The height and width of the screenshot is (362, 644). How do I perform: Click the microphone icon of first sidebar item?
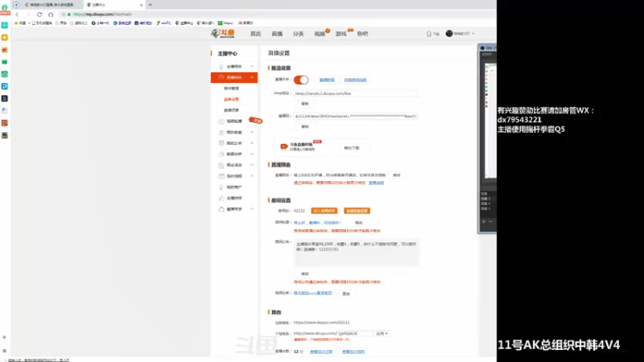[221, 67]
